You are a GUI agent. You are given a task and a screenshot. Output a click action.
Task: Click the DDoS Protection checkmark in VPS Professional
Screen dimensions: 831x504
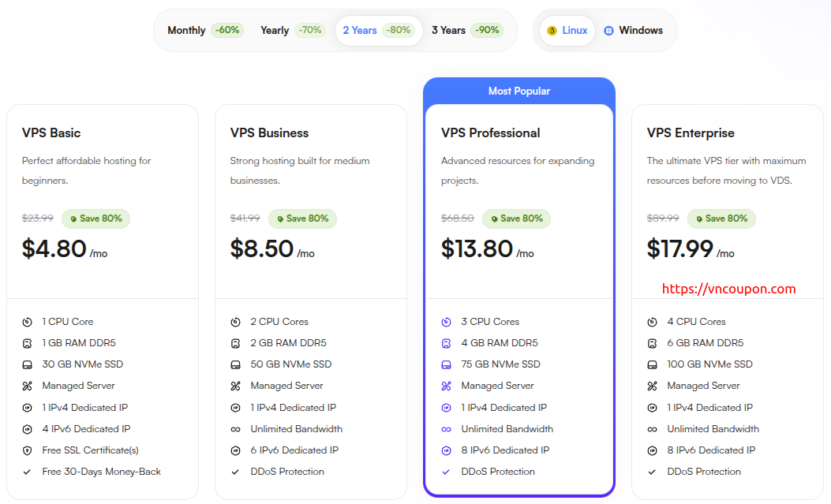(x=446, y=472)
